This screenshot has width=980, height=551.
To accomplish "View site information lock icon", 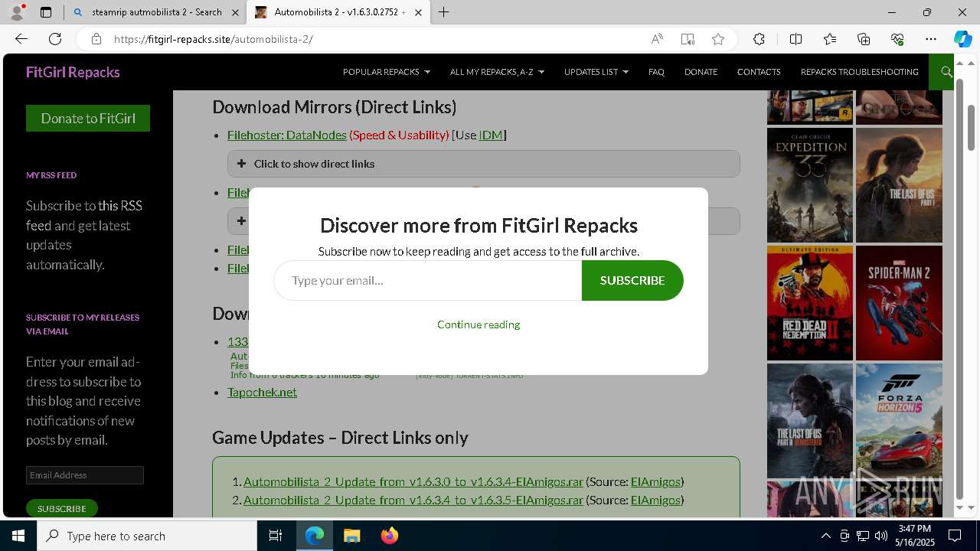I will pos(96,39).
